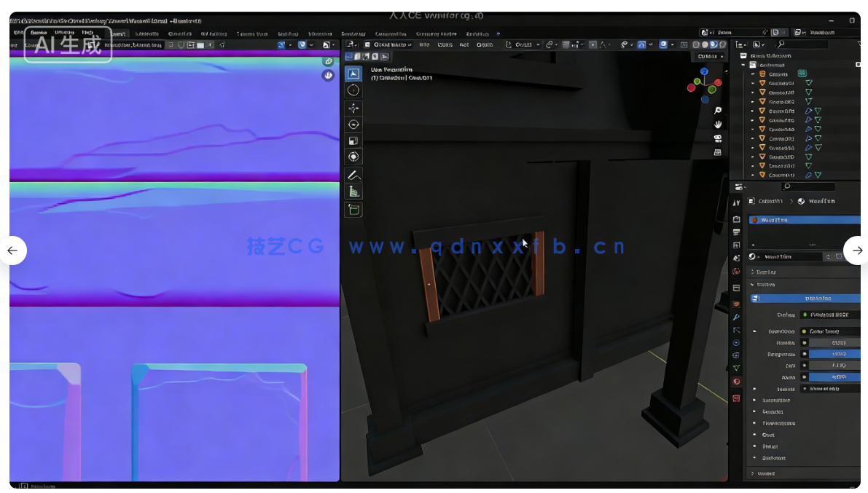Screen dimensions: 868x493
Task: Activate the Scale tool
Action: point(353,140)
